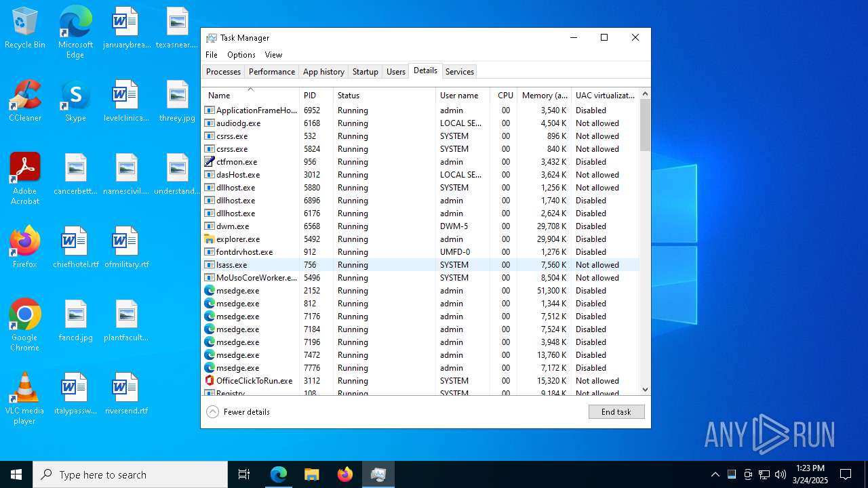868x488 pixels.
Task: Click the Edge taskbar icon
Action: click(279, 474)
